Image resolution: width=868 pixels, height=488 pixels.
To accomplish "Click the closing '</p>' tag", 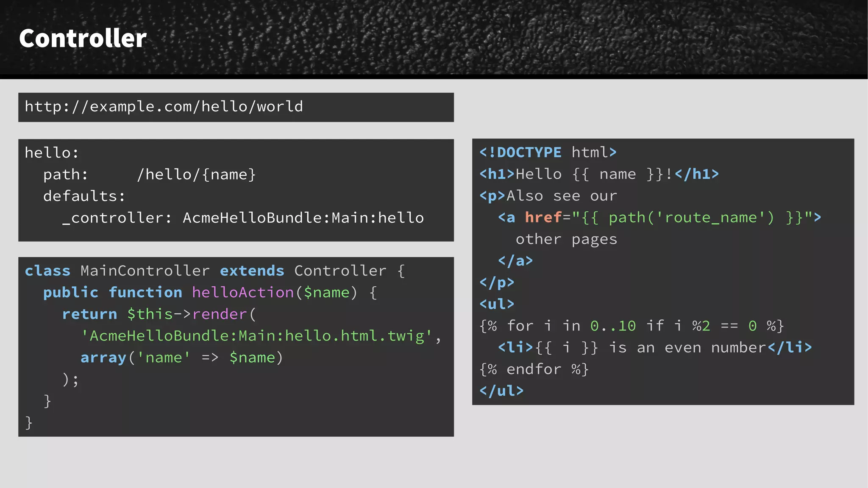I will tap(497, 283).
